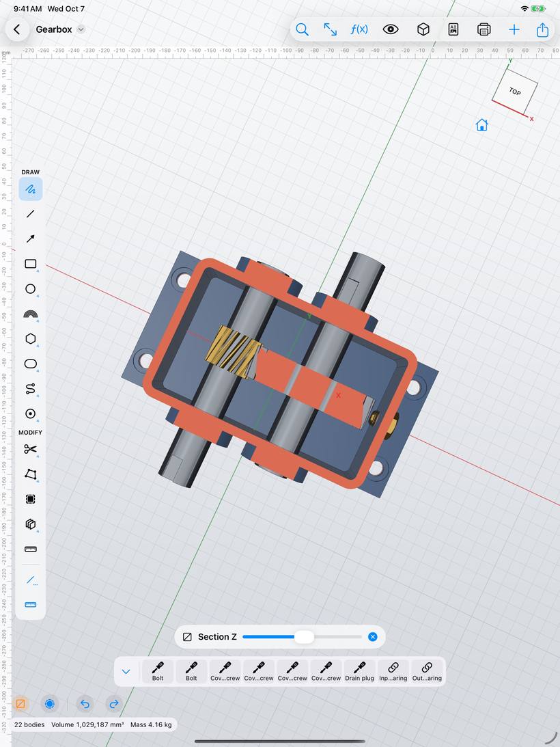560x747 pixels.
Task: Select the Out...aring item
Action: click(427, 672)
